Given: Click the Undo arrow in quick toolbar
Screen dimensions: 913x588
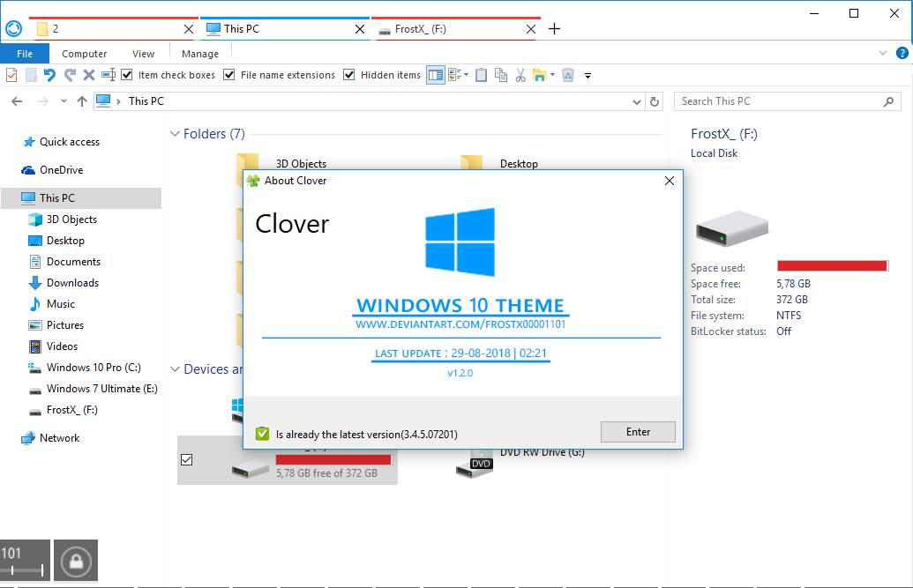Looking at the screenshot, I should [x=50, y=75].
